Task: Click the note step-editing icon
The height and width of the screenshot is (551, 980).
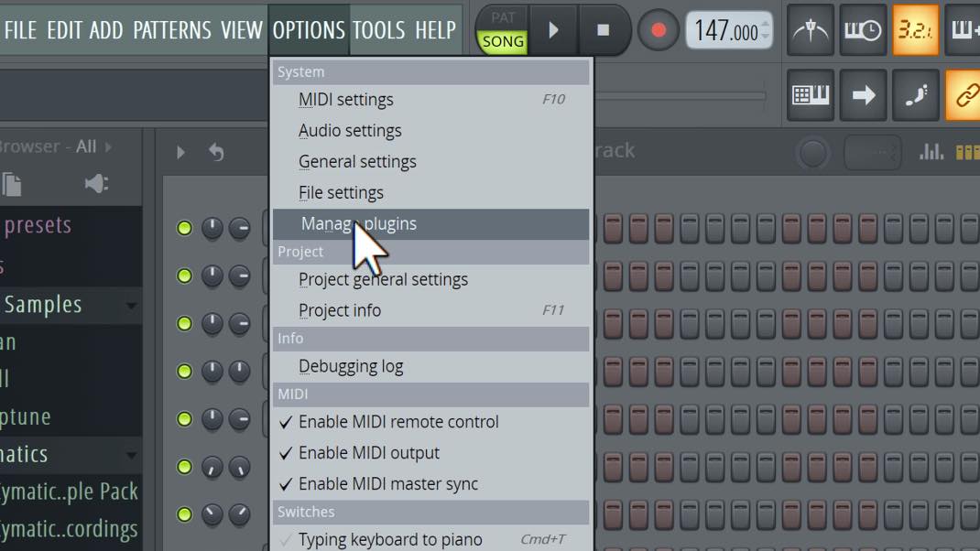Action: pos(915,95)
